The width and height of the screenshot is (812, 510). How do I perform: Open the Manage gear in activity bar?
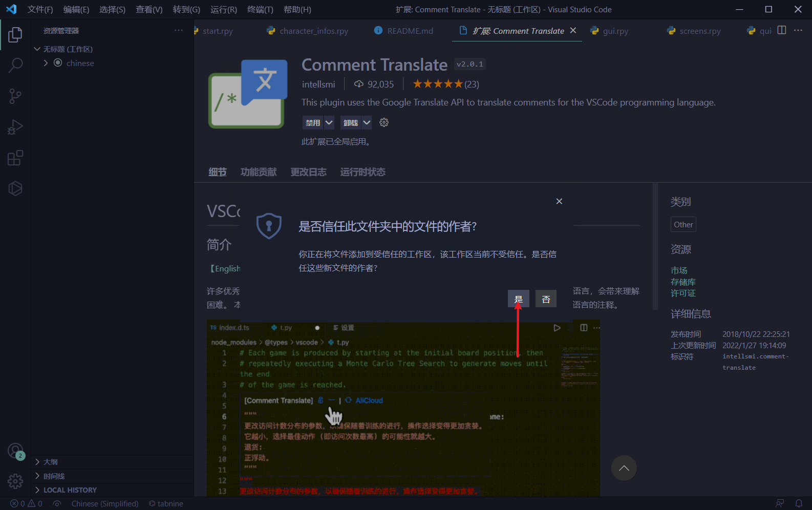15,481
